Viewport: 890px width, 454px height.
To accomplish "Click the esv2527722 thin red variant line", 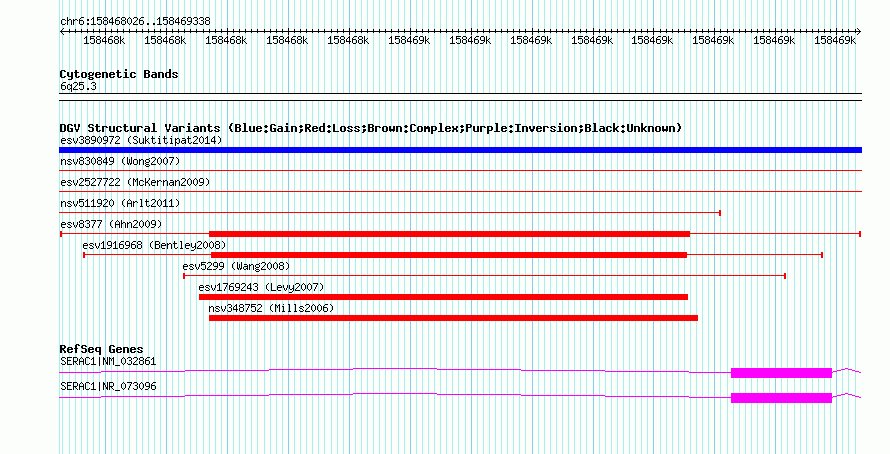I will click(460, 191).
